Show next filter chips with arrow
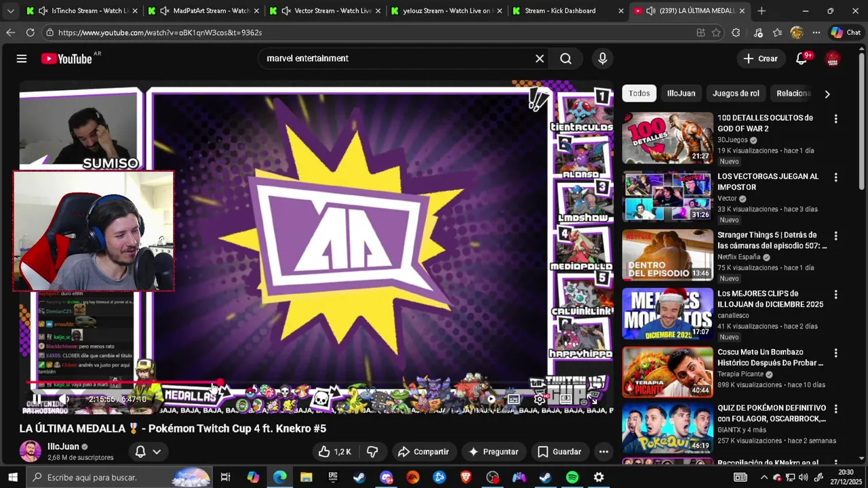Image resolution: width=868 pixels, height=488 pixels. point(827,94)
